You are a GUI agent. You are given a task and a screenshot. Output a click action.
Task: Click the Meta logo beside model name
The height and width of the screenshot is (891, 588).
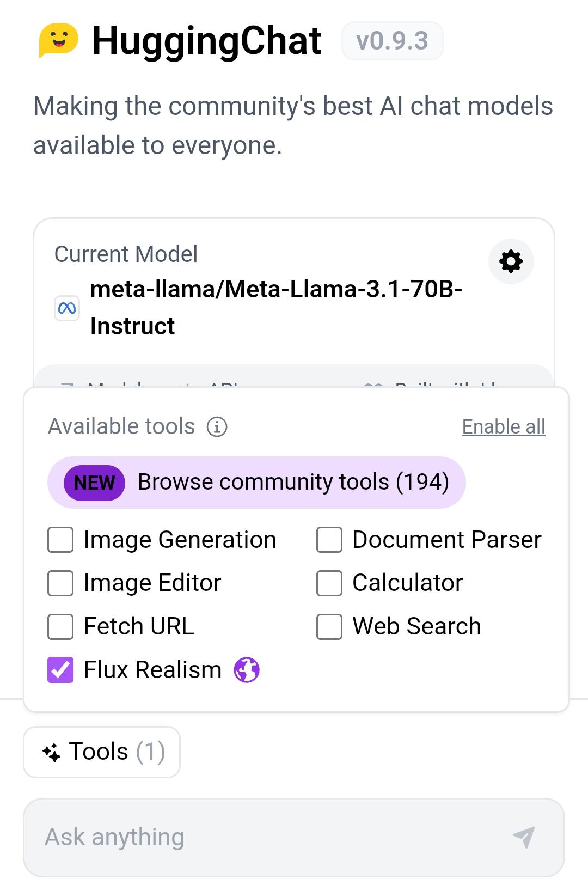pyautogui.click(x=67, y=308)
